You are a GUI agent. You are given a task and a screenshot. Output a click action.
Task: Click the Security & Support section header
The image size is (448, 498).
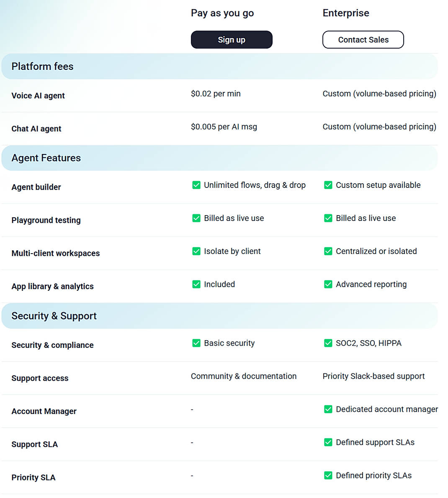tap(219, 316)
